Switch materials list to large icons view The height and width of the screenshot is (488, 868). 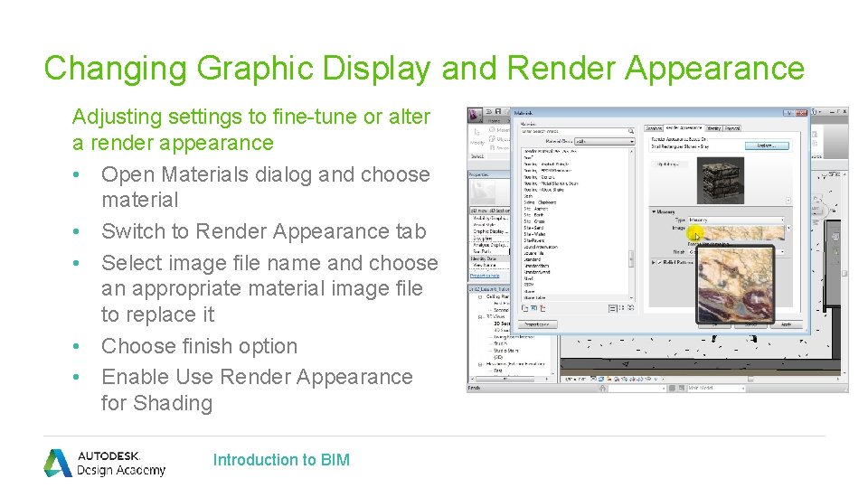coord(630,307)
